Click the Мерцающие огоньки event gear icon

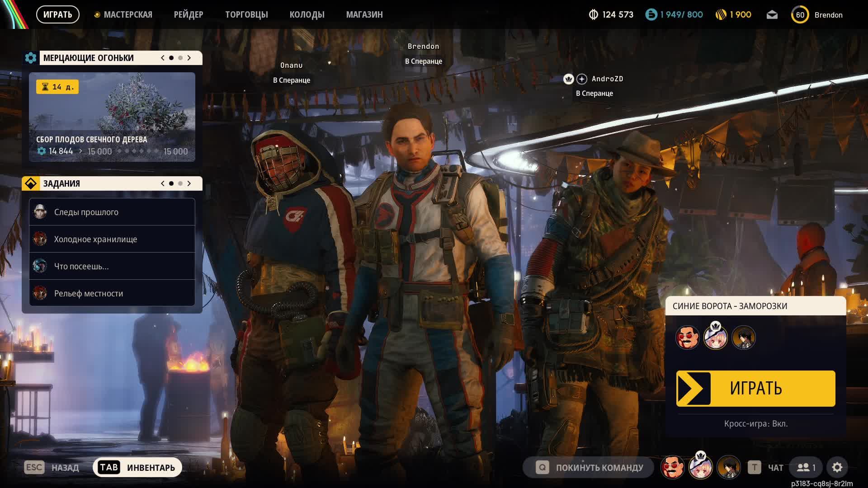click(31, 58)
